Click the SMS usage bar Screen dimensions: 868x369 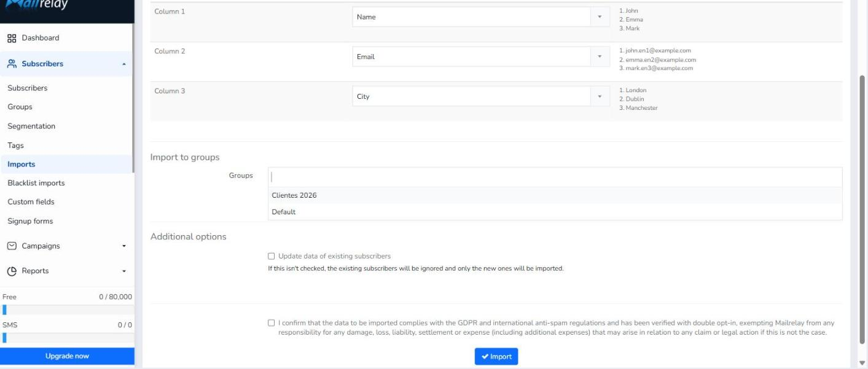point(66,337)
